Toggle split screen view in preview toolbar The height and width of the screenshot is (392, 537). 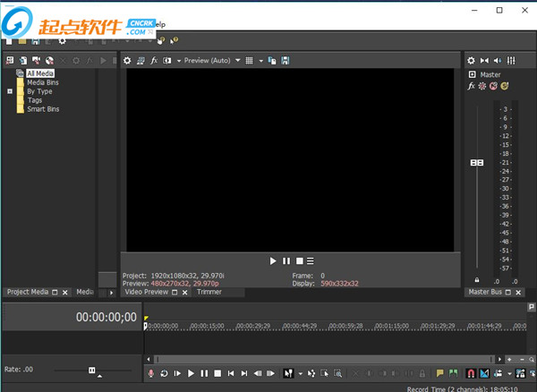167,61
